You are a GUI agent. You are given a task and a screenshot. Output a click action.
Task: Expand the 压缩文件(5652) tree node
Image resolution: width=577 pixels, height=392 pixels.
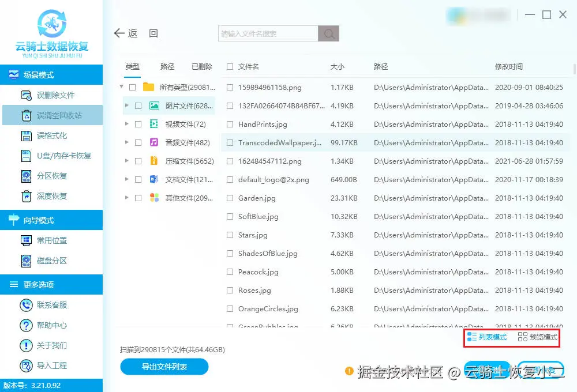click(x=126, y=161)
